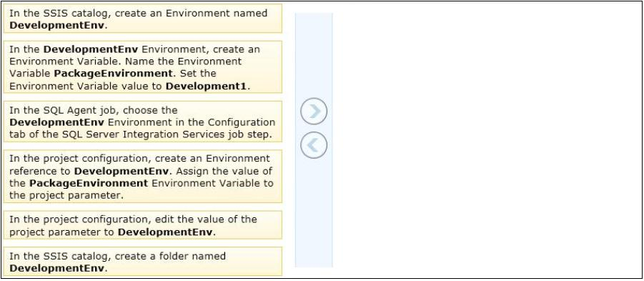
Task: Click bold DevelopmentEnv in folder creation step
Action: [57, 268]
